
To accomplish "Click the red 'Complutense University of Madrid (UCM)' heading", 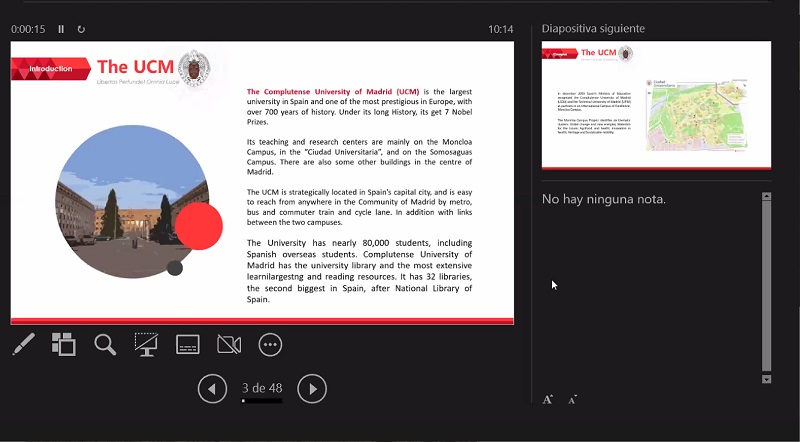I will [x=333, y=92].
